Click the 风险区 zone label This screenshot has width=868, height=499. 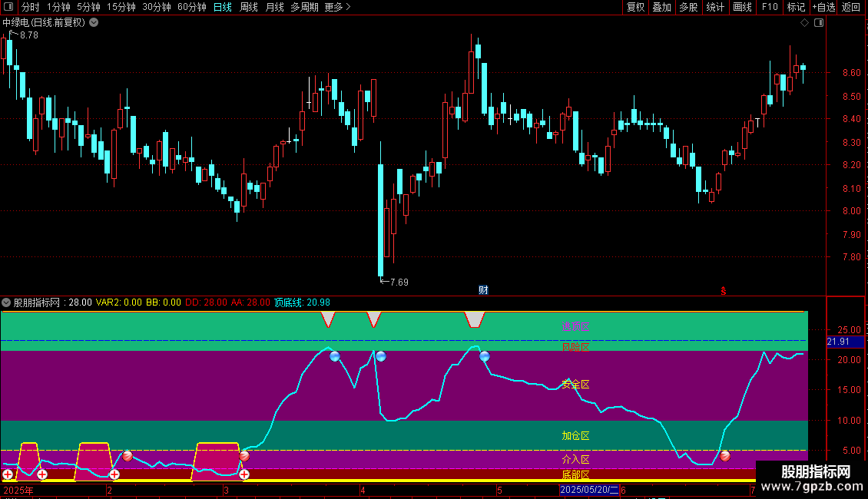point(575,348)
